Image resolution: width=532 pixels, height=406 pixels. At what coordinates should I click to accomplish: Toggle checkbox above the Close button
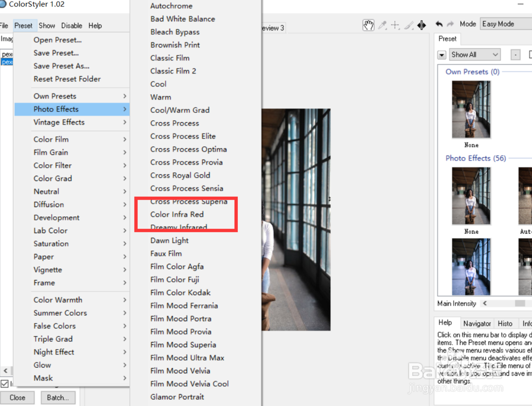pyautogui.click(x=4, y=384)
